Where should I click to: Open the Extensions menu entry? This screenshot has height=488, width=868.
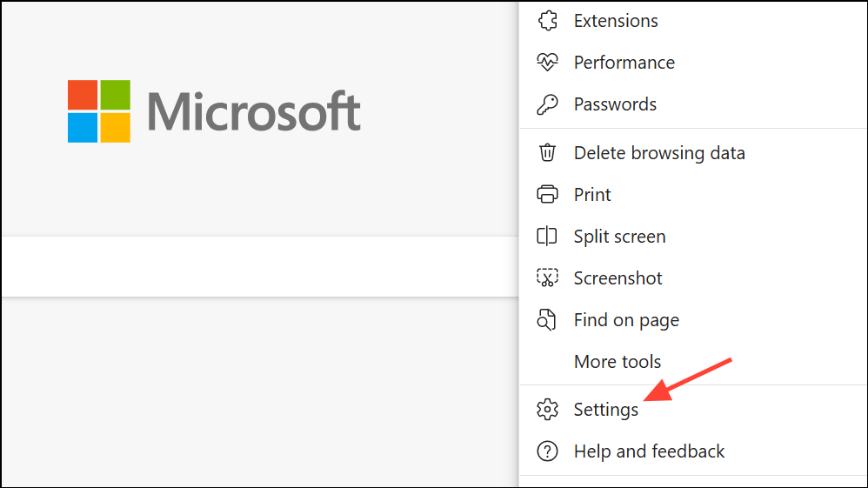[x=693, y=21]
